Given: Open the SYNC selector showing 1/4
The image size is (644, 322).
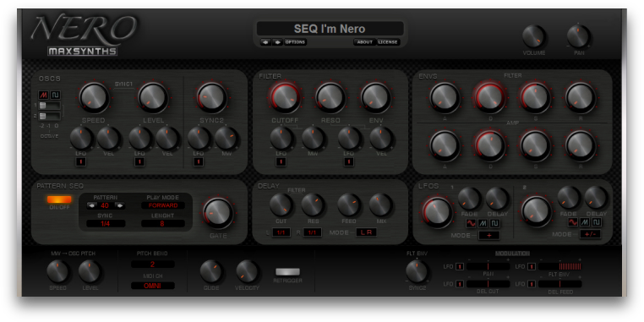Looking at the screenshot, I should tap(106, 223).
